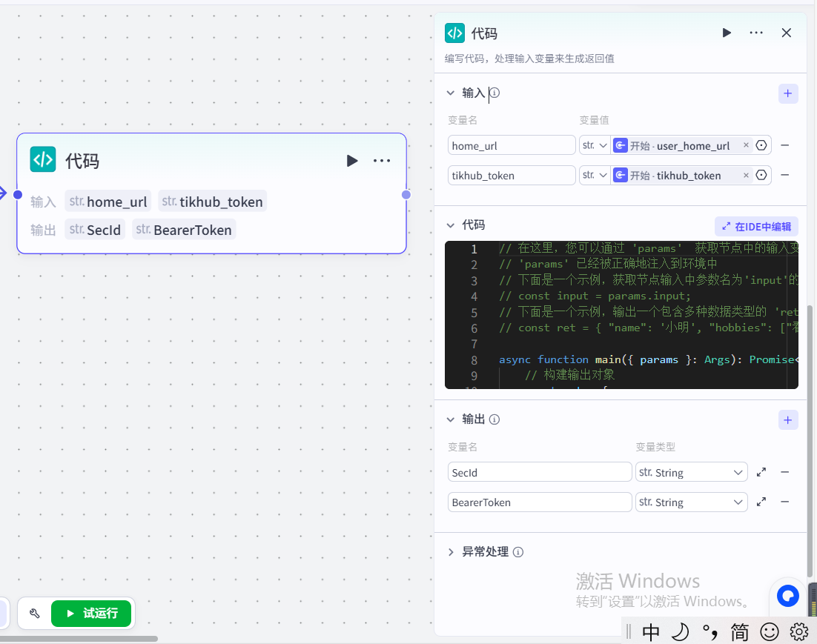Open three-dot menu on canvas code node

(x=382, y=161)
